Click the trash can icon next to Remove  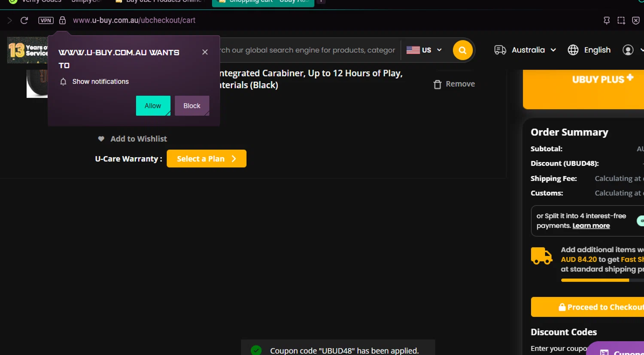pyautogui.click(x=437, y=84)
